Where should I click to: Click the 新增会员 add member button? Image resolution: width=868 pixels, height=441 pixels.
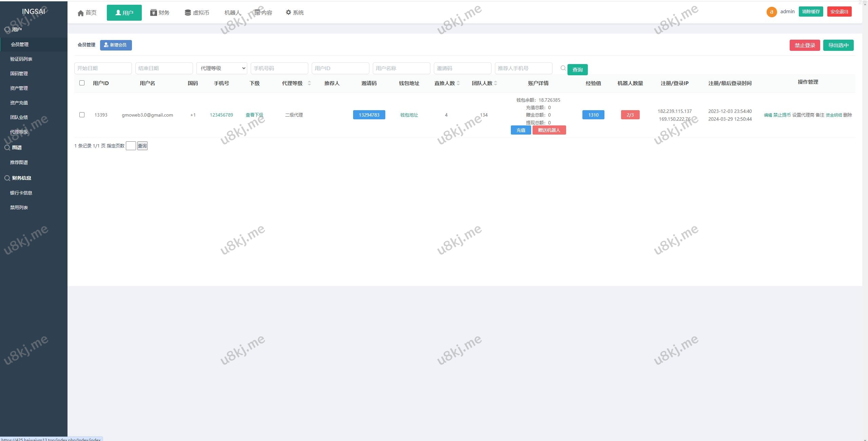click(116, 45)
